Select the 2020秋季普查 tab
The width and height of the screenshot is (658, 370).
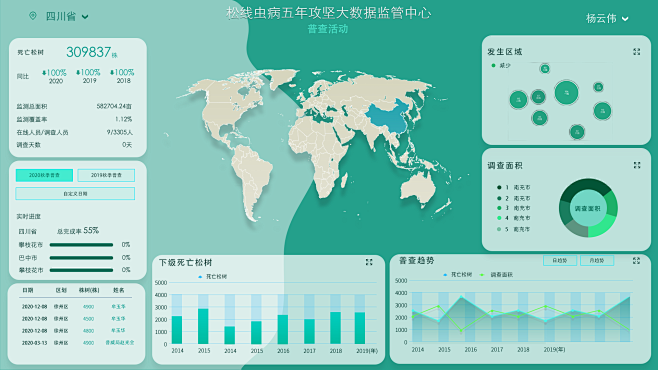pyautogui.click(x=44, y=175)
